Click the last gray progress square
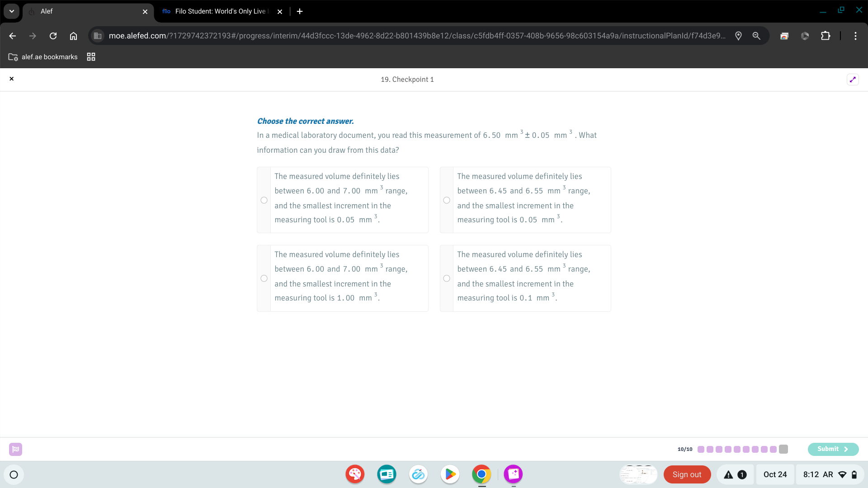This screenshot has height=488, width=868. point(783,449)
